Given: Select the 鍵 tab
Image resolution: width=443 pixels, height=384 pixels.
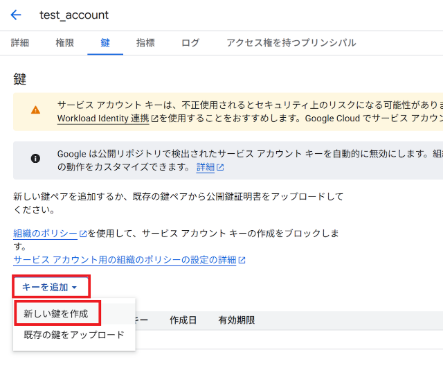Looking at the screenshot, I should 105,43.
